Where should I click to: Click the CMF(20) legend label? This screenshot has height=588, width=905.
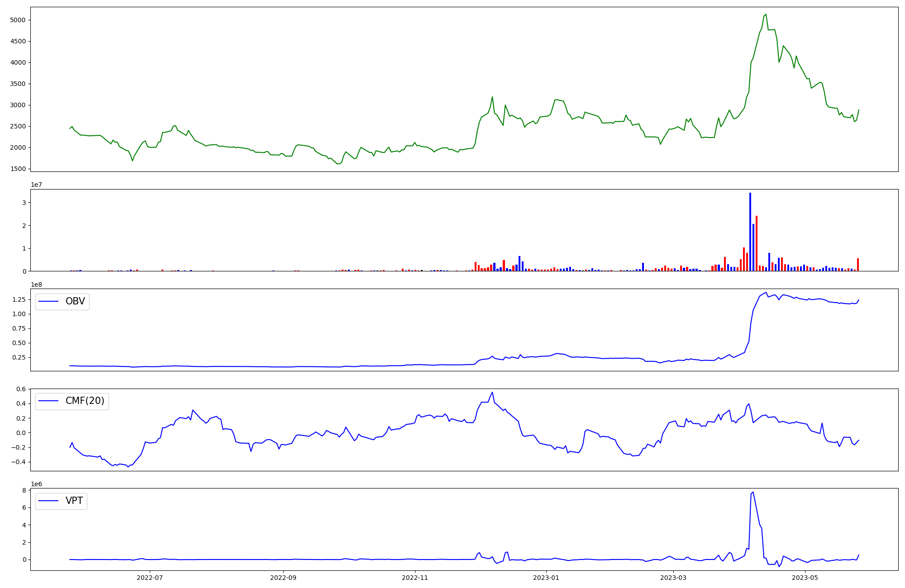click(85, 401)
